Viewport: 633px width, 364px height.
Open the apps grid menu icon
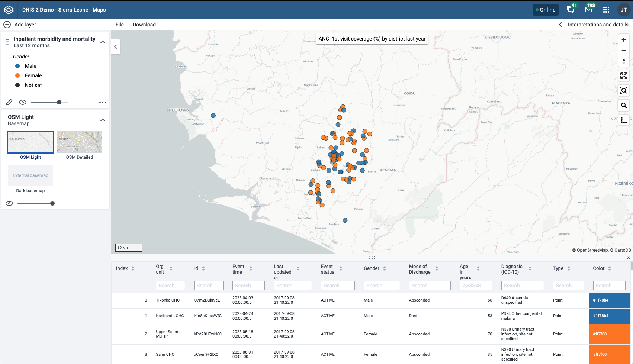(606, 10)
